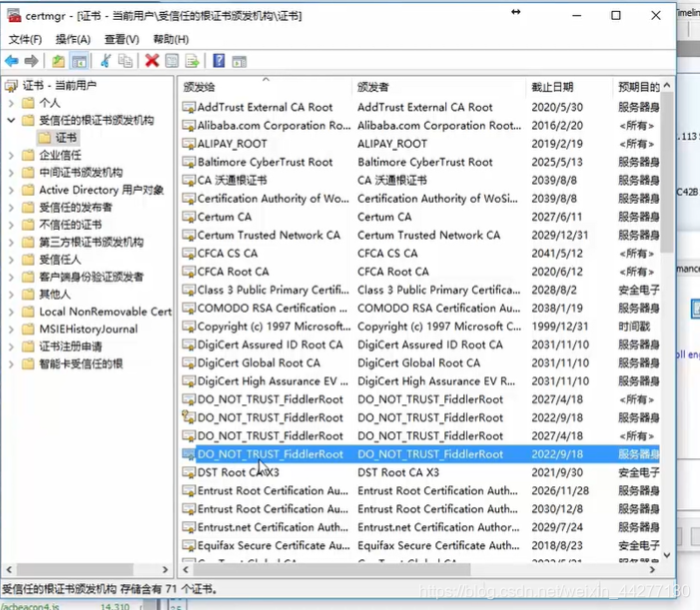Viewport: 700px width, 610px height.
Task: Select the 客户端身份验证颁发者 tree folder
Action: click(x=91, y=278)
